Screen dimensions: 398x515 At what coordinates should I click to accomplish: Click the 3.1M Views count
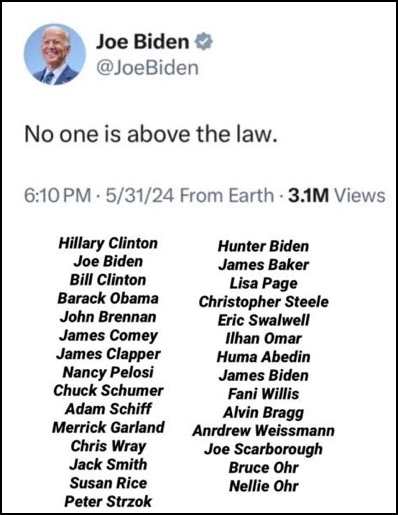pyautogui.click(x=337, y=195)
